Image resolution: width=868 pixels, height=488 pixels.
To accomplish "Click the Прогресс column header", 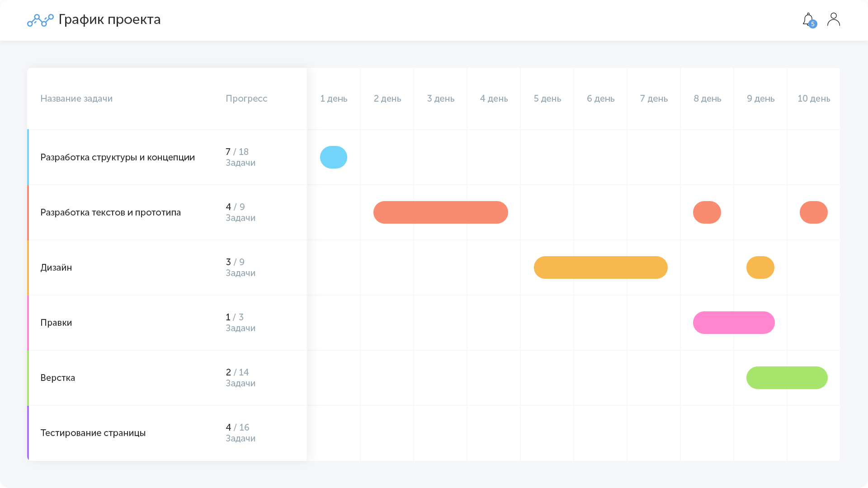I will tap(246, 99).
